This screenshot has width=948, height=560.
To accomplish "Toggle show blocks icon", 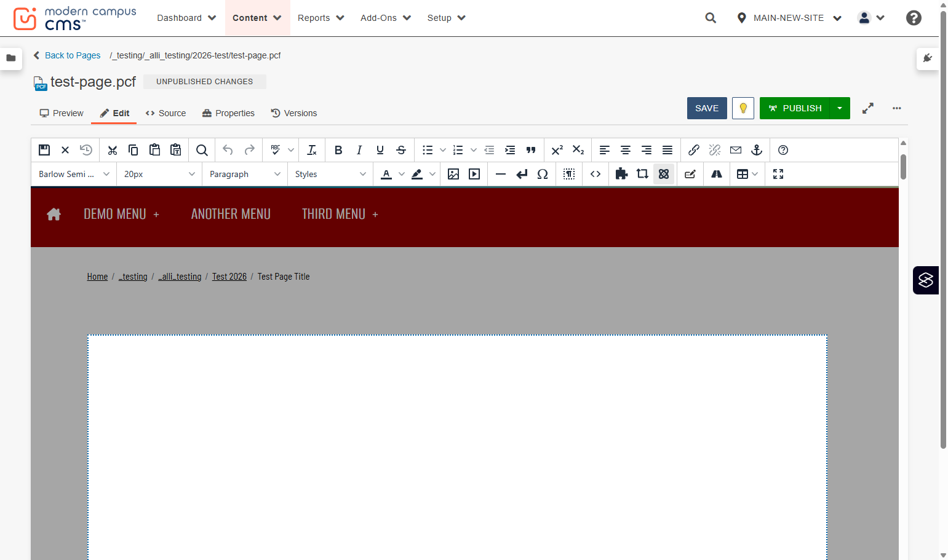I will [569, 174].
